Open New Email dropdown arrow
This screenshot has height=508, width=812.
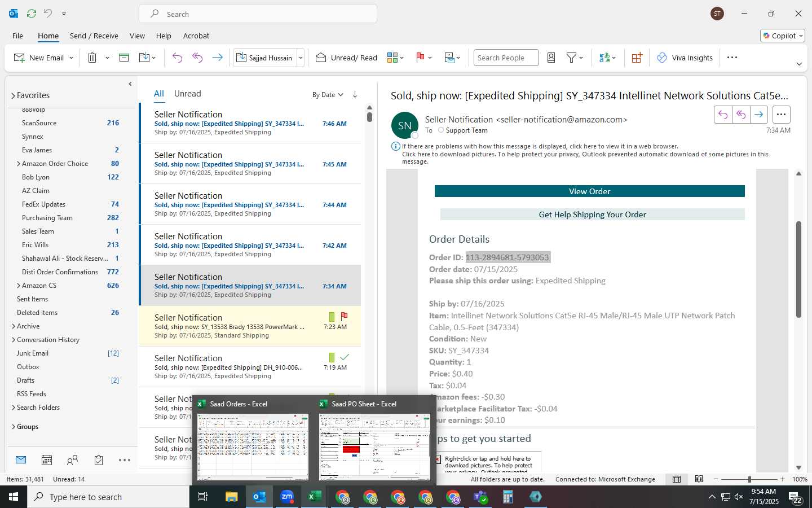point(71,58)
